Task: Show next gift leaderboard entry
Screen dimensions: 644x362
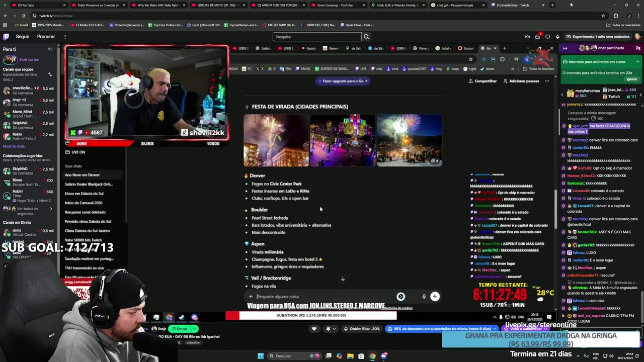Action: [x=640, y=95]
